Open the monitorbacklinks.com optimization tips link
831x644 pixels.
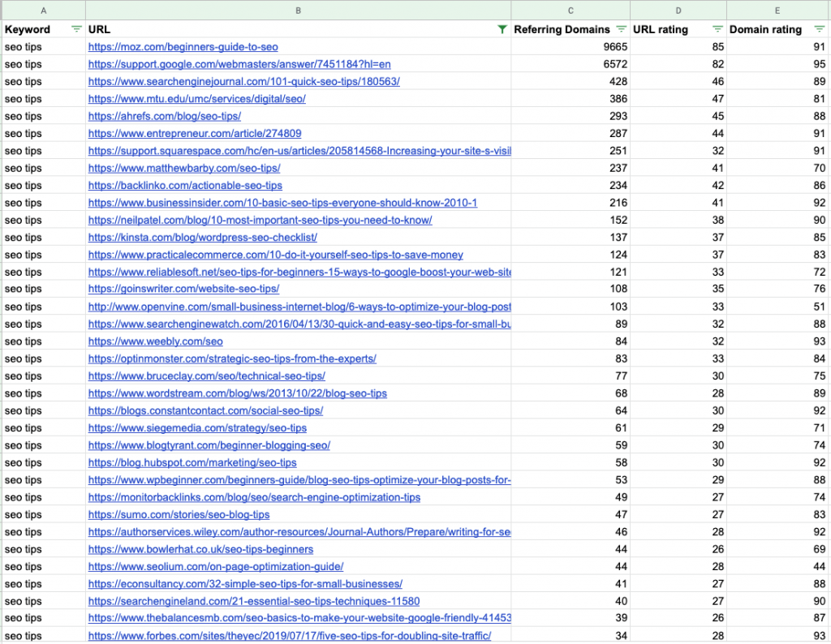(x=254, y=497)
